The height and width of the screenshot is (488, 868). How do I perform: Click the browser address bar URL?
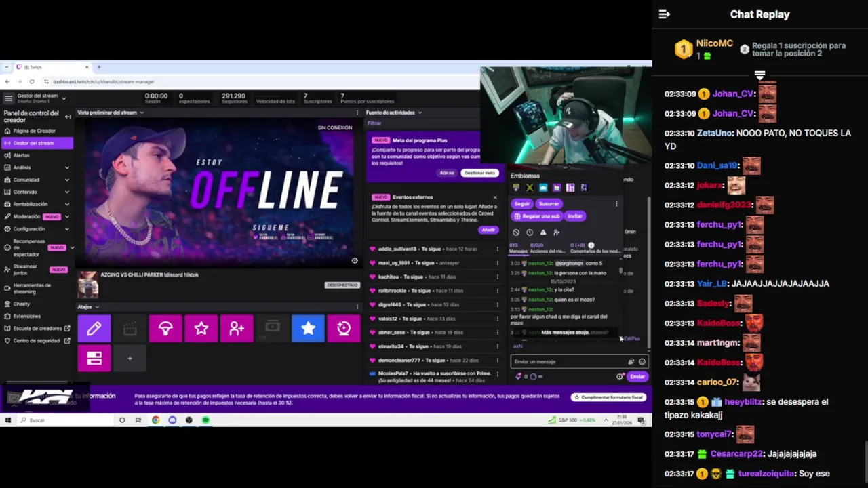[104, 81]
